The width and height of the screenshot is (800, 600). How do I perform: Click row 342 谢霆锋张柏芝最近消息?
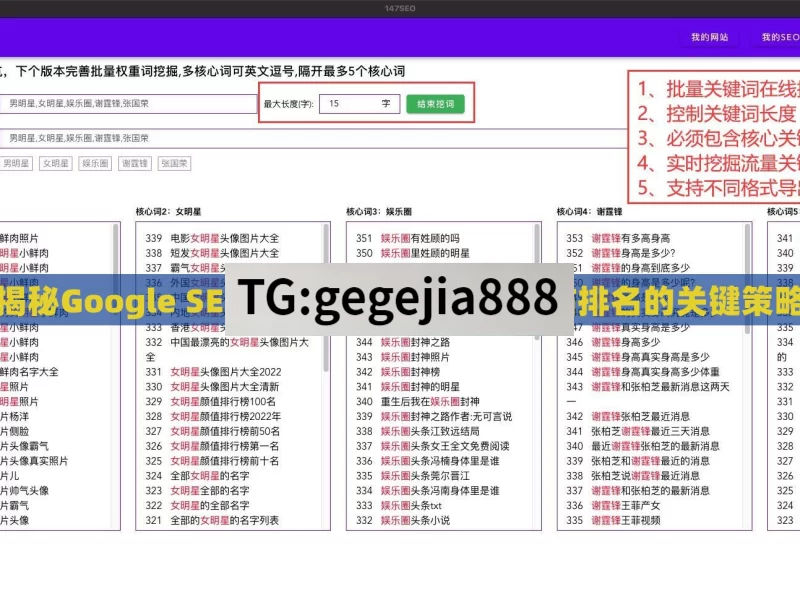point(628,416)
